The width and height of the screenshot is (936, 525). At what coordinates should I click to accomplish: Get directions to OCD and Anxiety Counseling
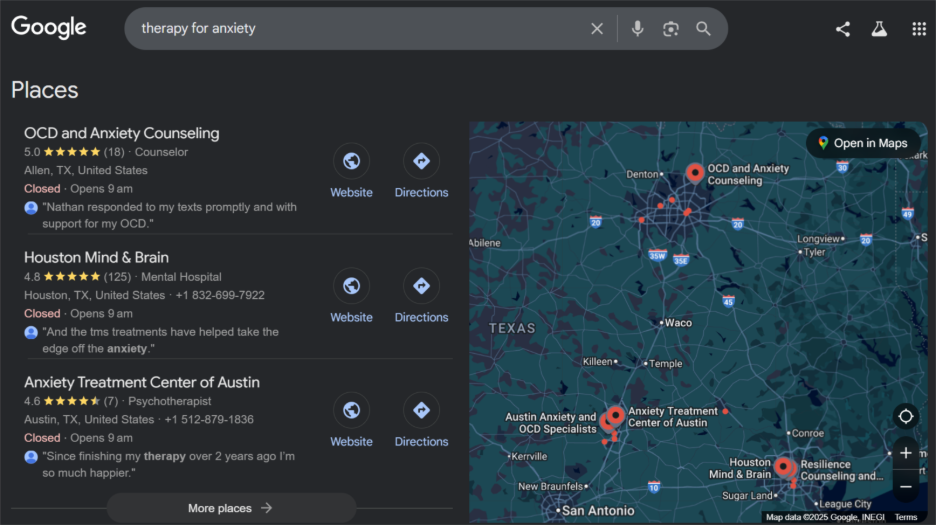(x=421, y=172)
